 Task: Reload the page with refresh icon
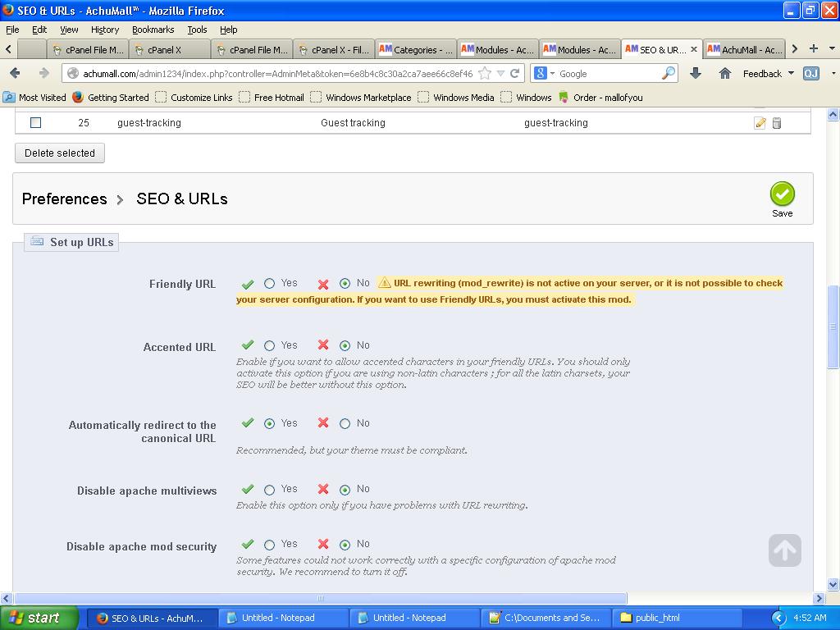click(x=515, y=73)
